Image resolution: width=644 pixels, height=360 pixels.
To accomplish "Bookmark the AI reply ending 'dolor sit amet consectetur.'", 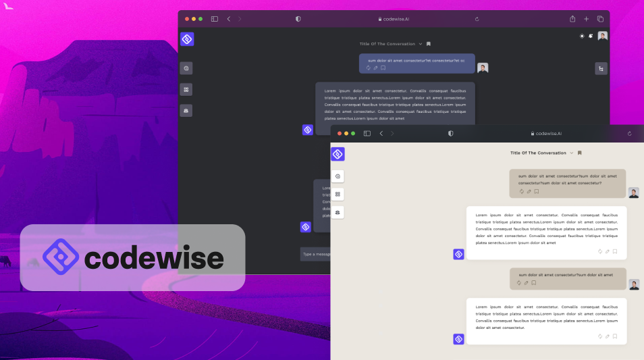I will click(x=615, y=336).
